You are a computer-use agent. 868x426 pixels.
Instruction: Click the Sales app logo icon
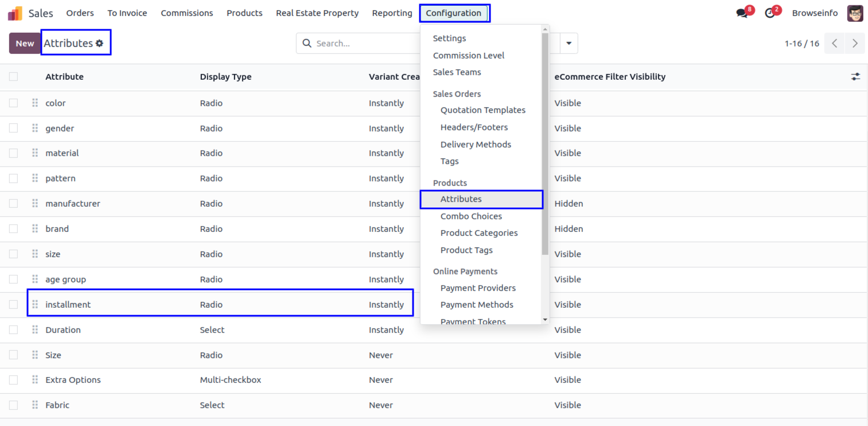[15, 13]
